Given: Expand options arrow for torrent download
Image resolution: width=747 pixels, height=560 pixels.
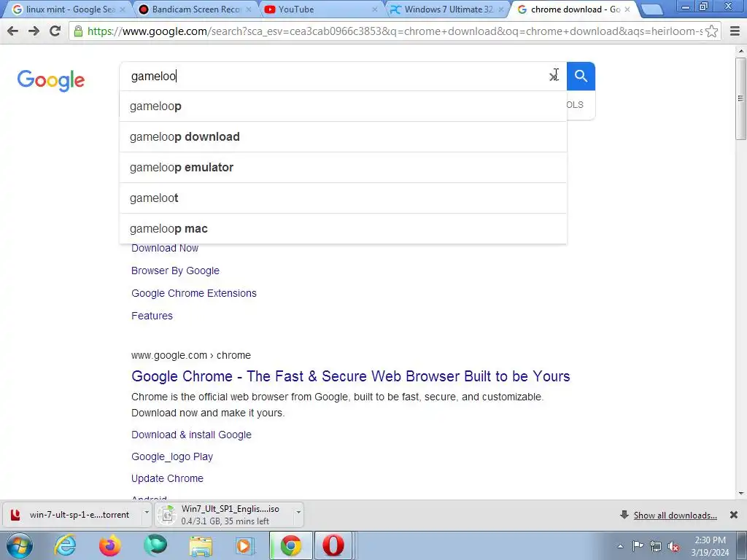Looking at the screenshot, I should (147, 513).
